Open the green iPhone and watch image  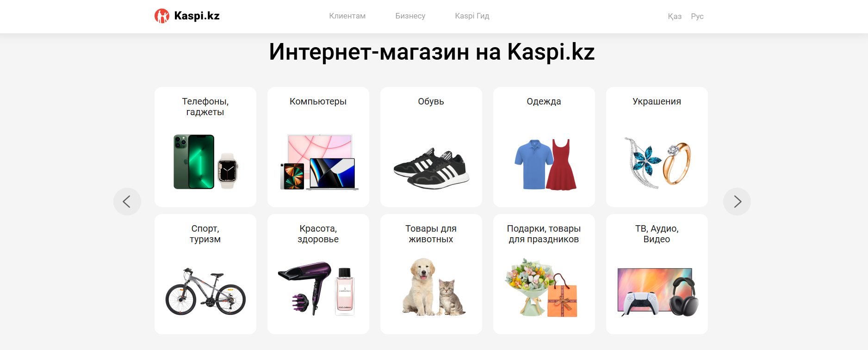point(205,162)
